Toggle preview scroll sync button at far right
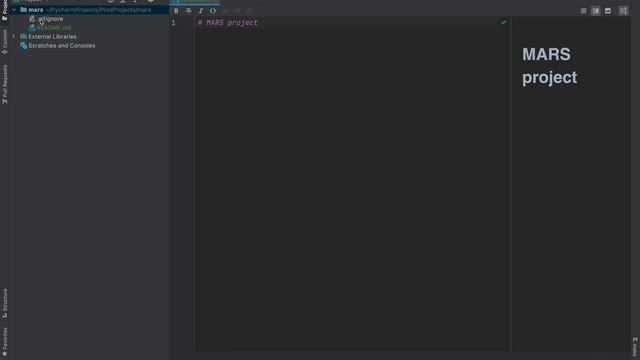640x360 pixels. coord(623,11)
